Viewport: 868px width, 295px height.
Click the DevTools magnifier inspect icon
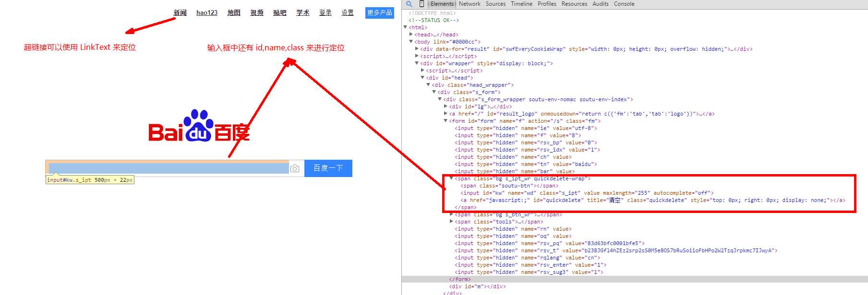(x=409, y=4)
